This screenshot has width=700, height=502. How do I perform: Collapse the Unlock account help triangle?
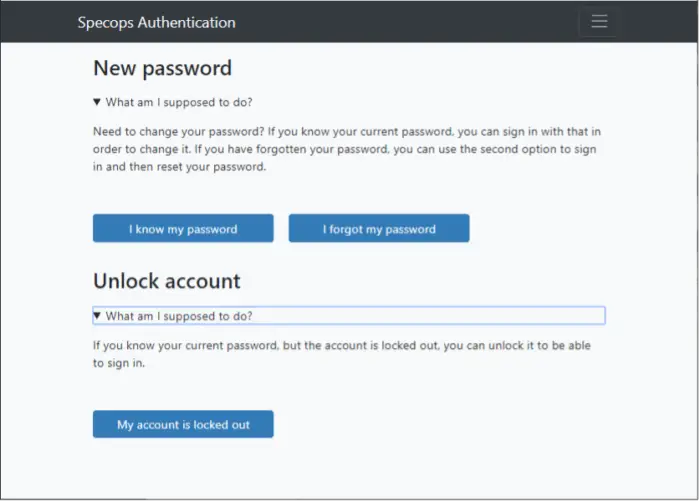97,316
